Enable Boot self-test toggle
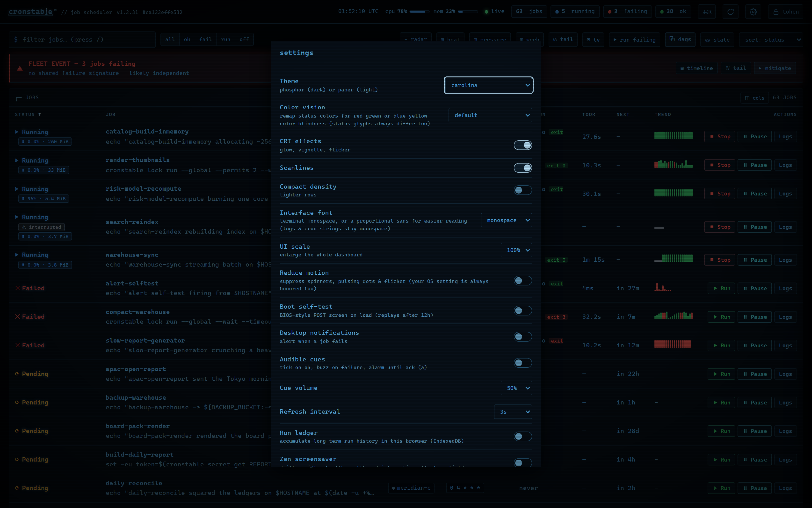 pyautogui.click(x=523, y=311)
